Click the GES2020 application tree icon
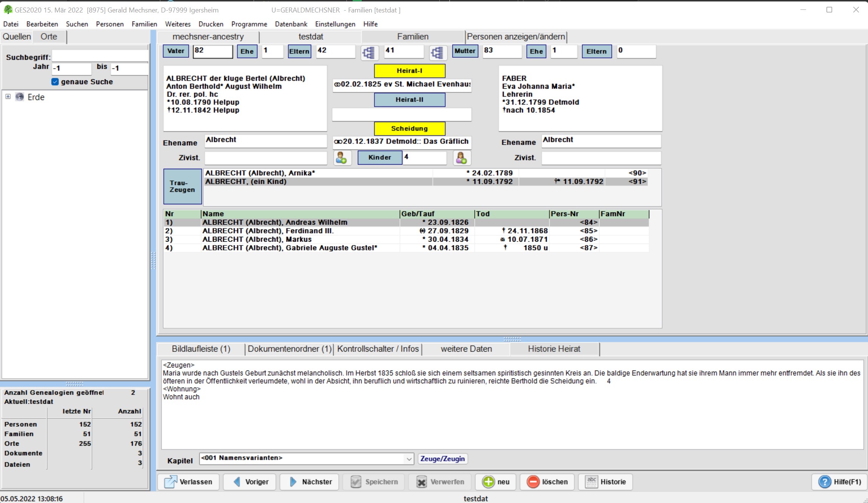Image resolution: width=868 pixels, height=503 pixels. (8, 10)
